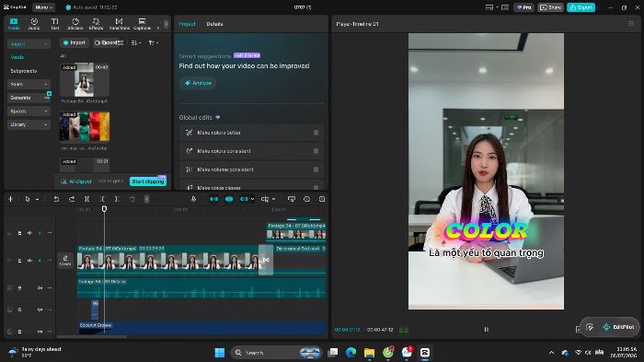Viewport: 644px width, 362px height.
Task: Open the media sort/filter dropdown
Action: [x=154, y=42]
